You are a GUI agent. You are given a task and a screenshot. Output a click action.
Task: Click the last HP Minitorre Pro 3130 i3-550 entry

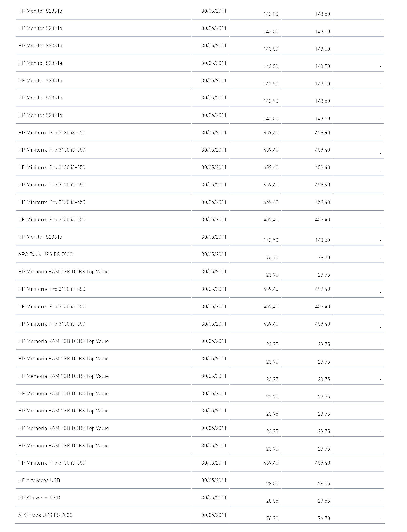pos(52,463)
